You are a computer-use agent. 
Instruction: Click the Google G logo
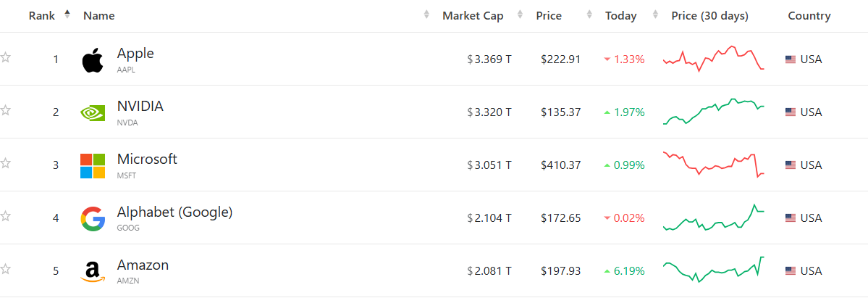tap(93, 219)
